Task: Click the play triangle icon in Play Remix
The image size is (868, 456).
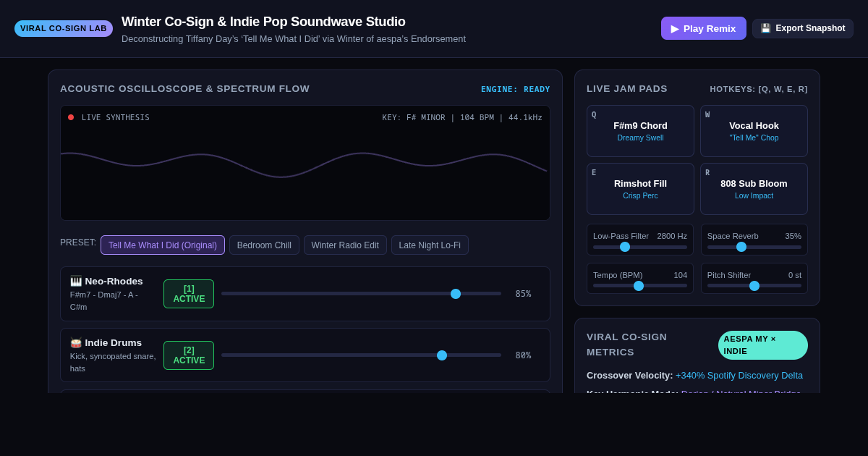Action: [x=675, y=29]
